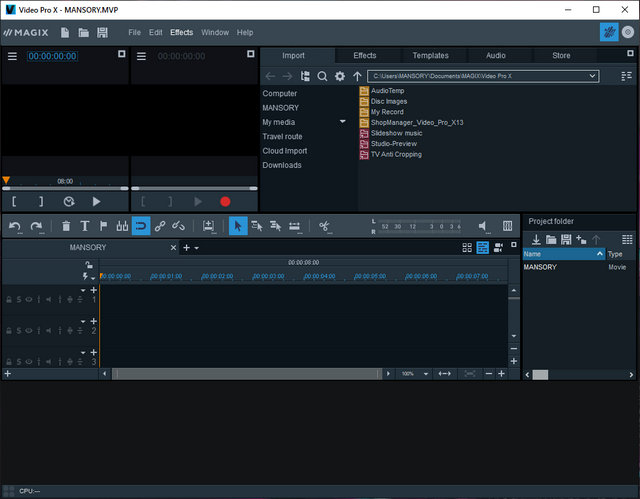The width and height of the screenshot is (640, 499).
Task: Click the scissors cut tool
Action: tap(325, 226)
